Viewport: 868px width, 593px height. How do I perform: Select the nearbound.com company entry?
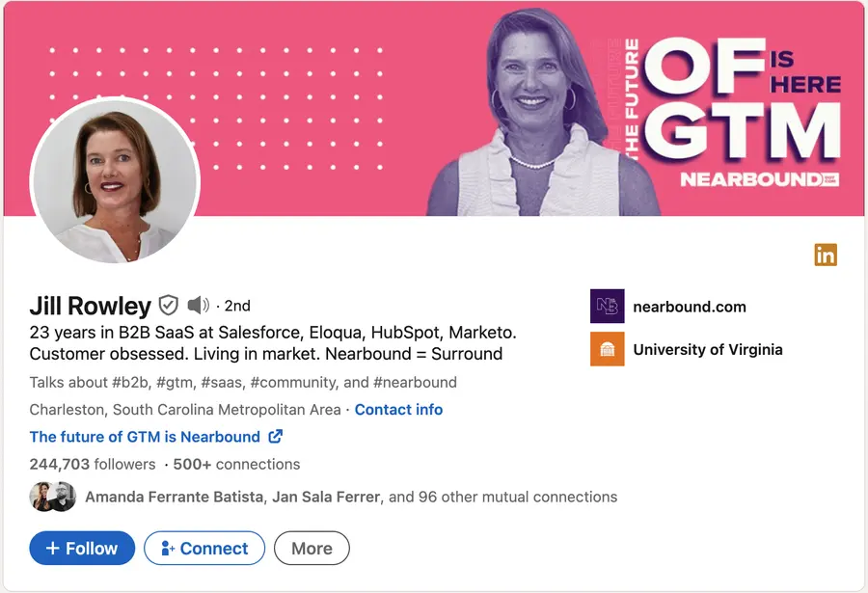[x=691, y=306]
